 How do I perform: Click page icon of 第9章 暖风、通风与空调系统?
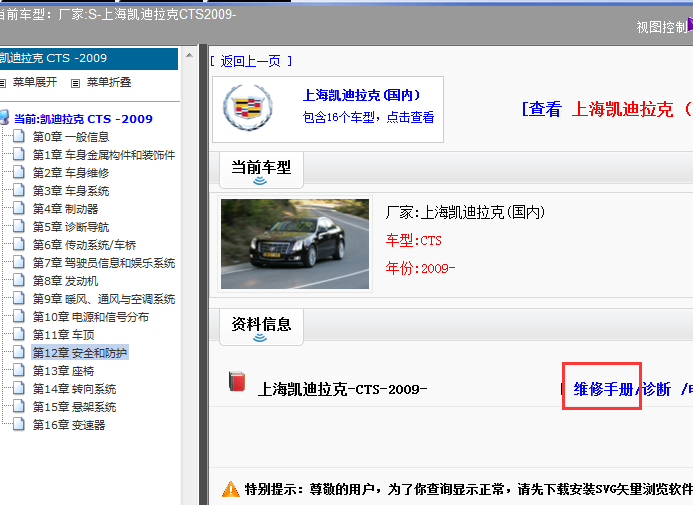point(19,298)
